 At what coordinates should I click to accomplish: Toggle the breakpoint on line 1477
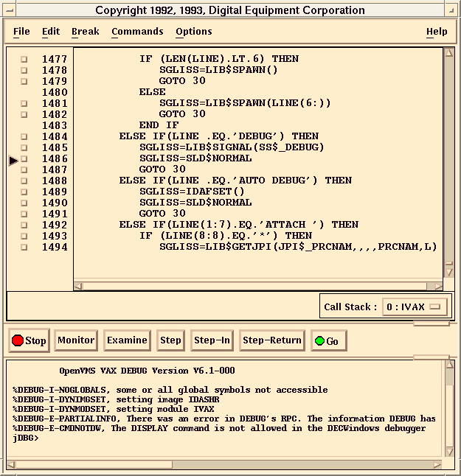[x=24, y=59]
